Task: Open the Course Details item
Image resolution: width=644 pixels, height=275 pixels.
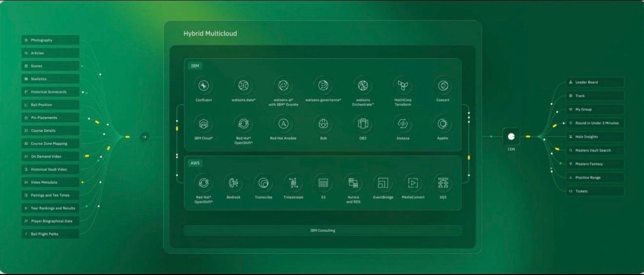Action: pos(50,130)
